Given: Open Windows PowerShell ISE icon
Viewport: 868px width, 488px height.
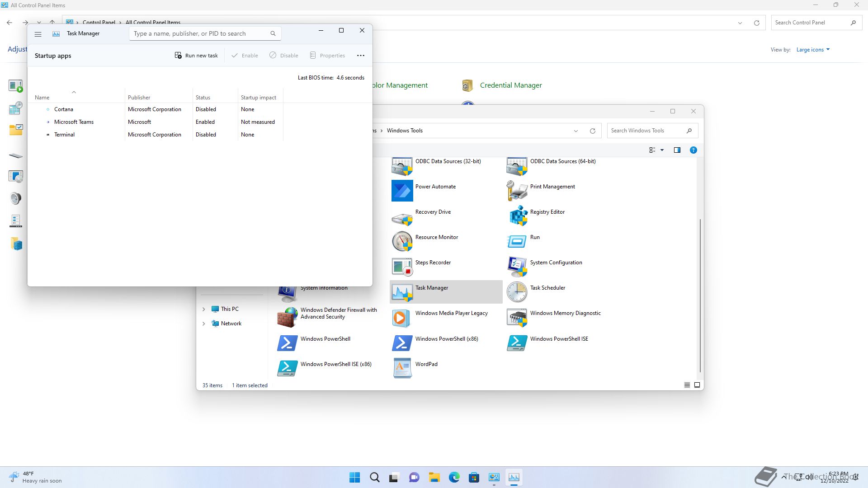Looking at the screenshot, I should tap(517, 343).
